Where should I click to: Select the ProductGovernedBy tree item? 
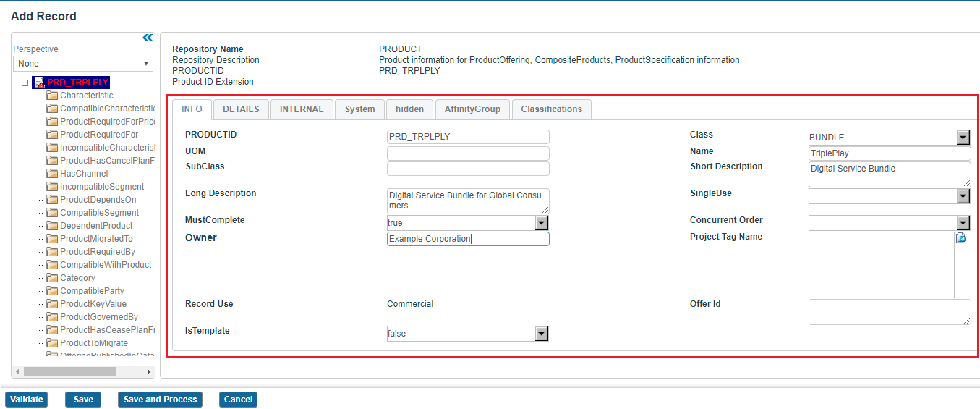[x=98, y=317]
